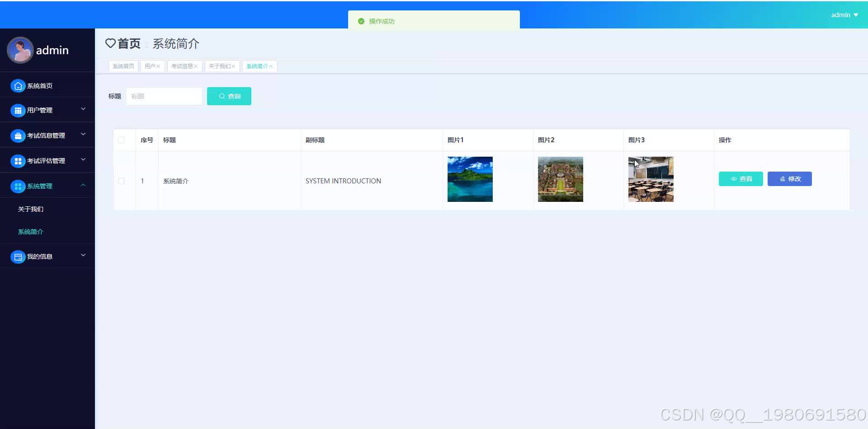Click the 系统管理 icon in sidebar
The width and height of the screenshot is (868, 429).
pos(18,186)
